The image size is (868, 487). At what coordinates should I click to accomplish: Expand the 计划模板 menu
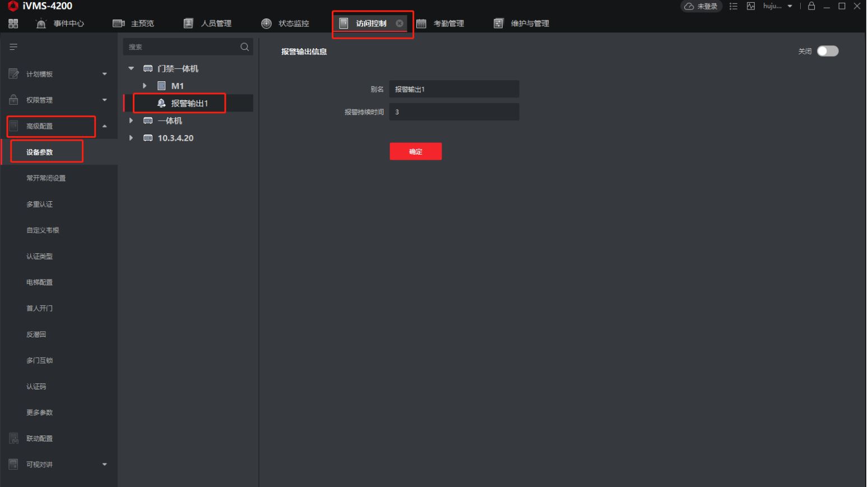[104, 74]
